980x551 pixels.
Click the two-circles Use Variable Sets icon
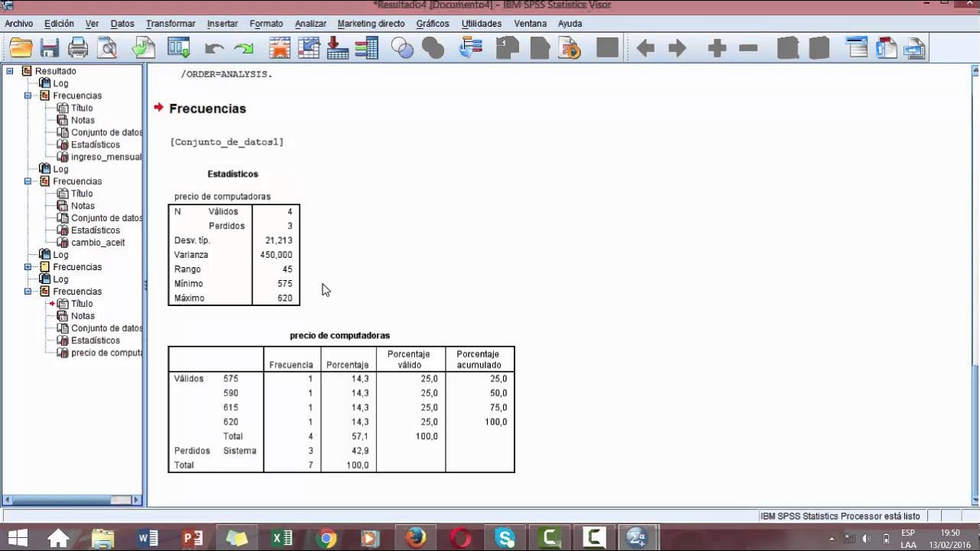click(402, 48)
